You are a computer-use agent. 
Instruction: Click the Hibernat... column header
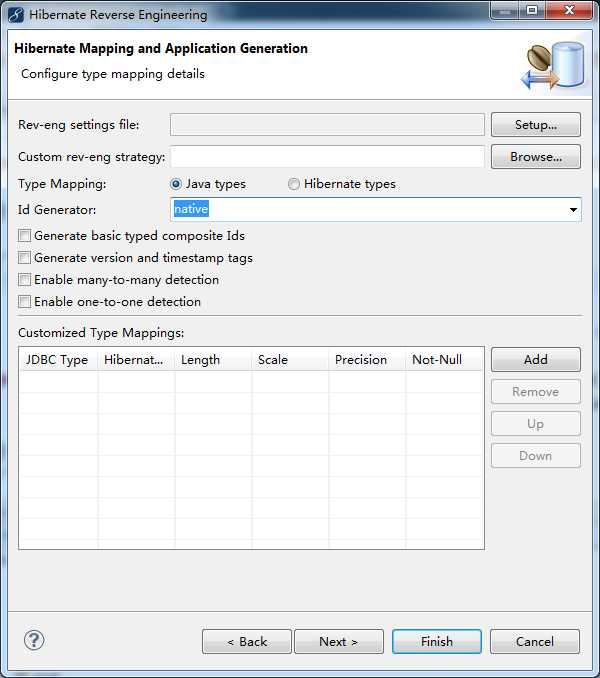(137, 359)
